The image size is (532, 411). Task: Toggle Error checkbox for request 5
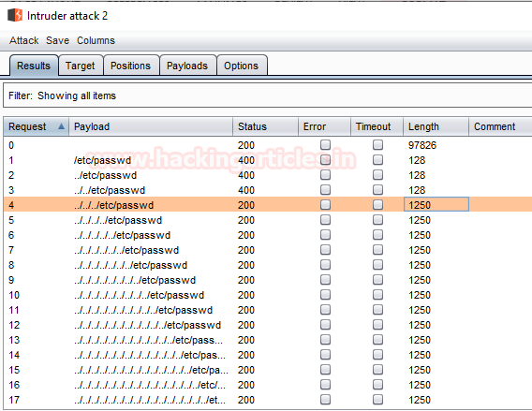(325, 220)
